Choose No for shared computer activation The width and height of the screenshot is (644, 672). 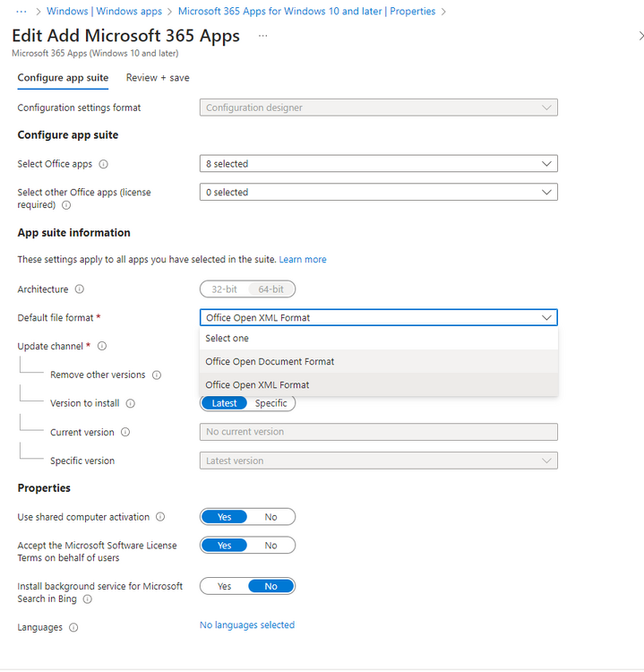coord(270,517)
